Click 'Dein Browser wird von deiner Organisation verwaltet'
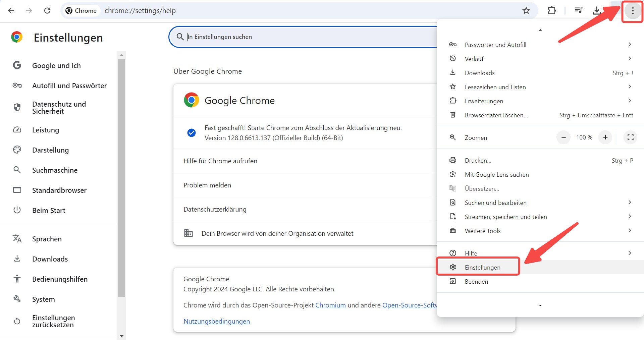This screenshot has width=644, height=340. (277, 233)
